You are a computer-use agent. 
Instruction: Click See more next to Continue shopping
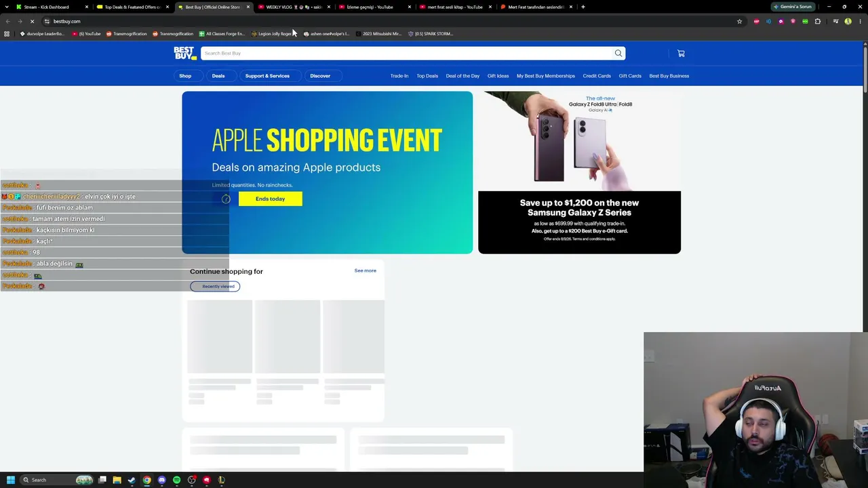pos(366,270)
